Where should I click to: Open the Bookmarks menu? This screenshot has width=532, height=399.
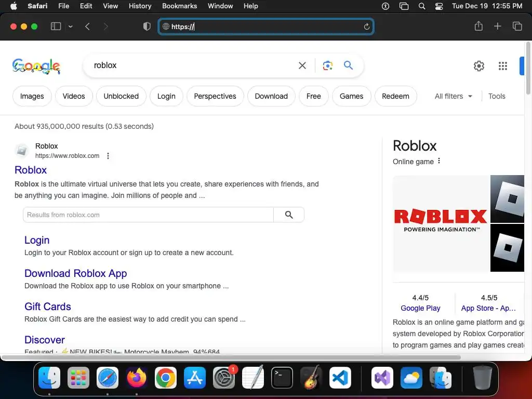[x=179, y=6]
